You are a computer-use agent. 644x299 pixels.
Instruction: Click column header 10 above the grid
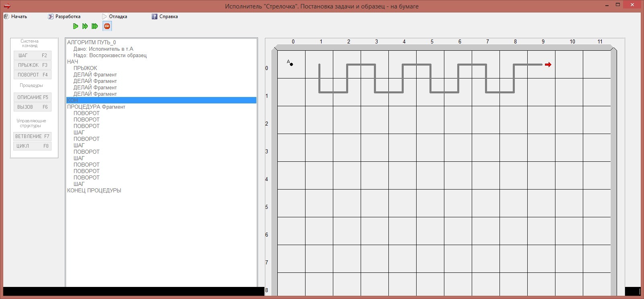572,41
